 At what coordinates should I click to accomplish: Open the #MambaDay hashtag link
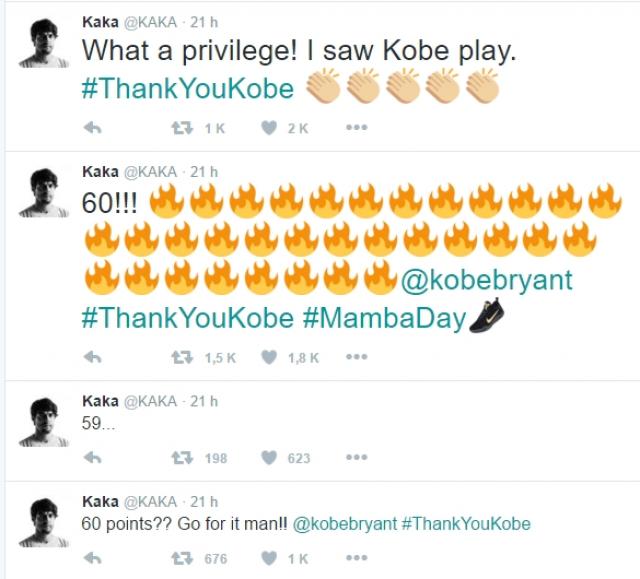point(385,318)
